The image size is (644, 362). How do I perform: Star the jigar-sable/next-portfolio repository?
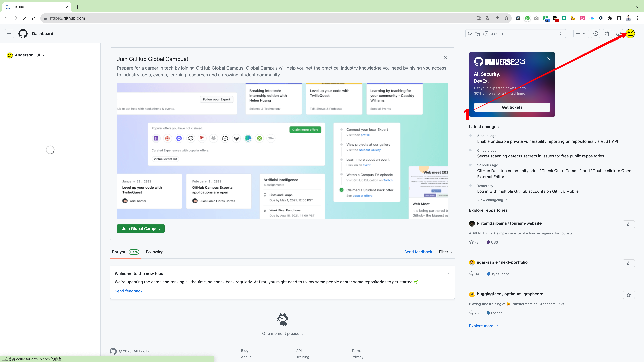629,263
